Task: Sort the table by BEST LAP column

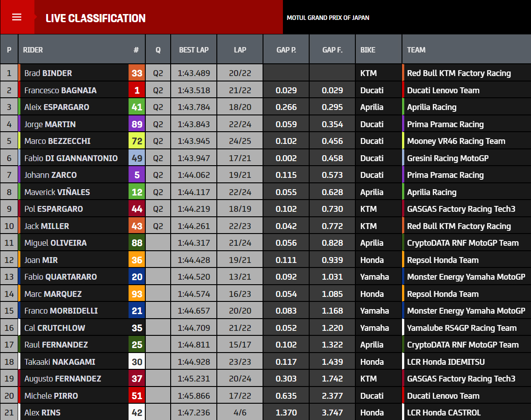Action: pos(193,49)
